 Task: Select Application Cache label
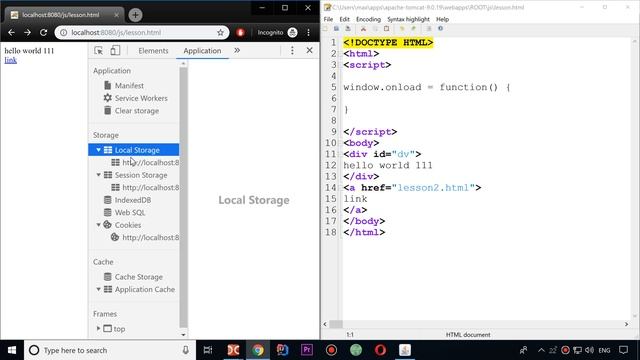pyautogui.click(x=144, y=289)
